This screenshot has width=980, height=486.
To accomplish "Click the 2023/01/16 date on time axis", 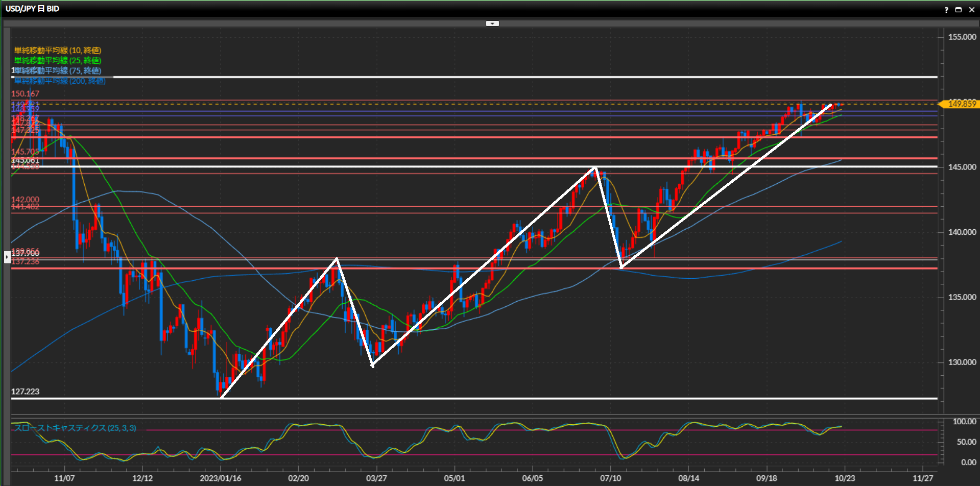I will pyautogui.click(x=220, y=478).
